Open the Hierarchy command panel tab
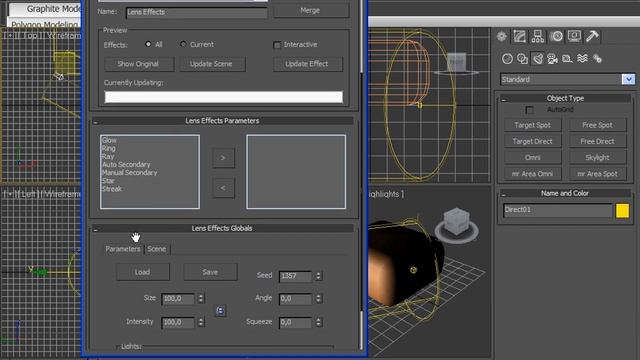Image resolution: width=640 pixels, height=360 pixels. click(x=538, y=36)
